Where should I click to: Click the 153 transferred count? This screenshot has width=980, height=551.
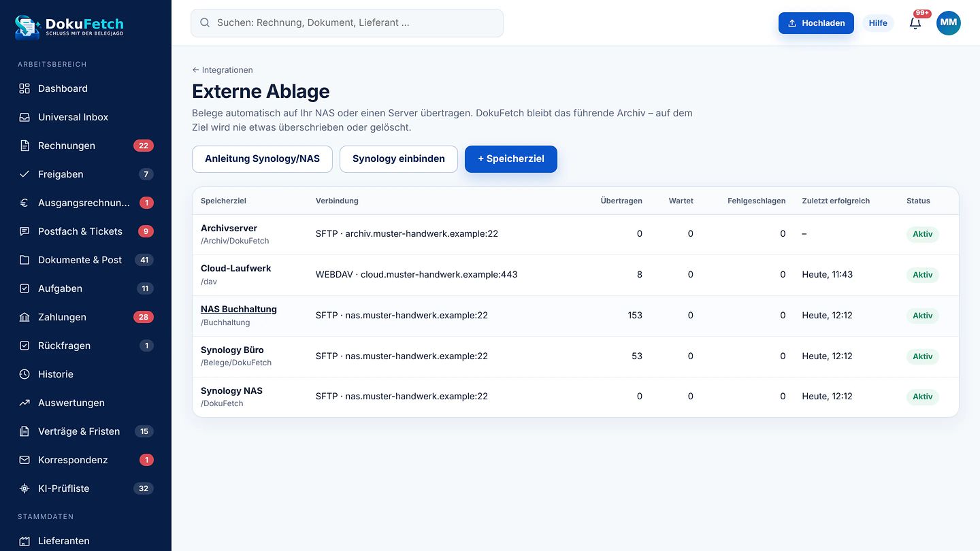tap(635, 316)
